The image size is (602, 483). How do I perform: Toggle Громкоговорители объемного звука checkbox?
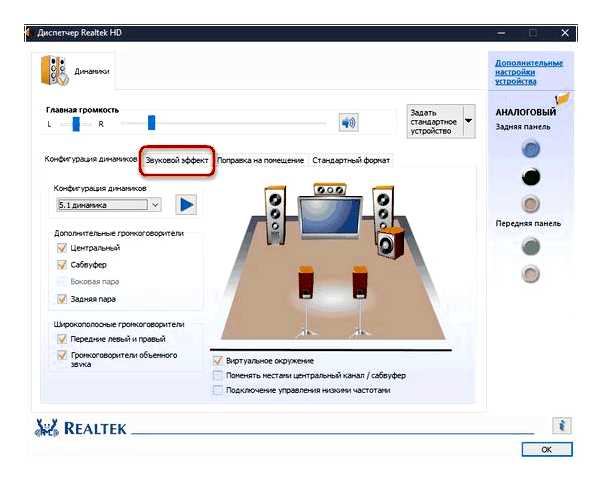62,355
